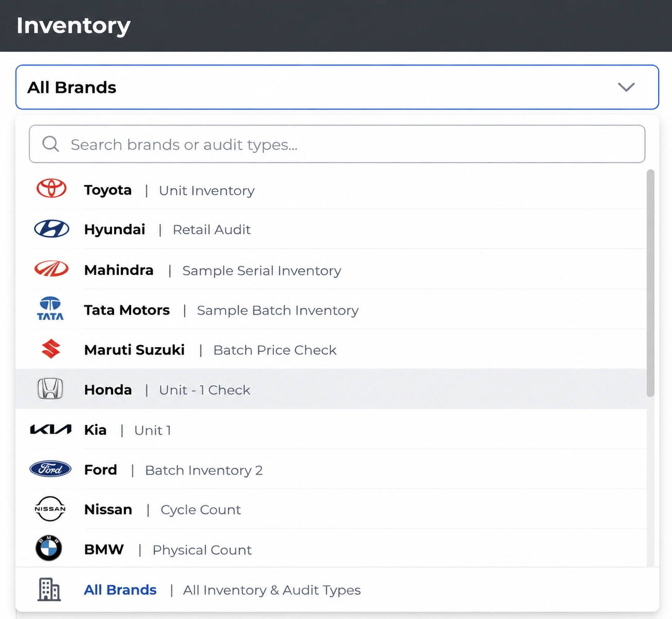This screenshot has height=619, width=672.
Task: Click the magnifier icon in search box
Action: point(50,144)
